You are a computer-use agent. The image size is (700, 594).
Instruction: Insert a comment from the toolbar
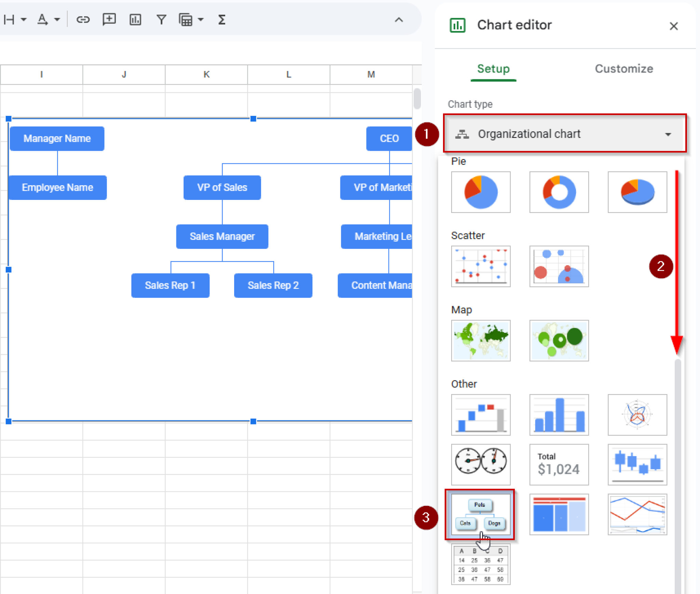pyautogui.click(x=109, y=19)
